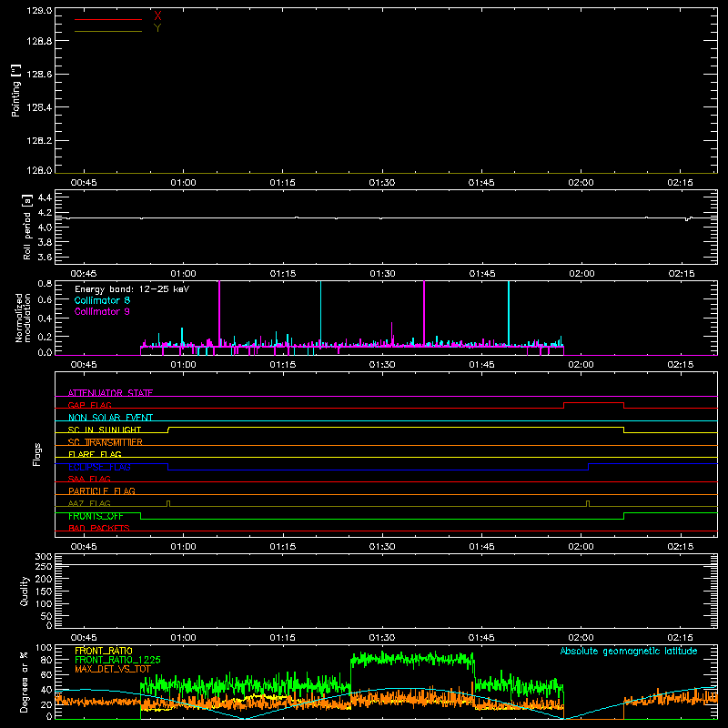
Task: Click 00:45 time label under Pointing panel
Action: pyautogui.click(x=84, y=183)
